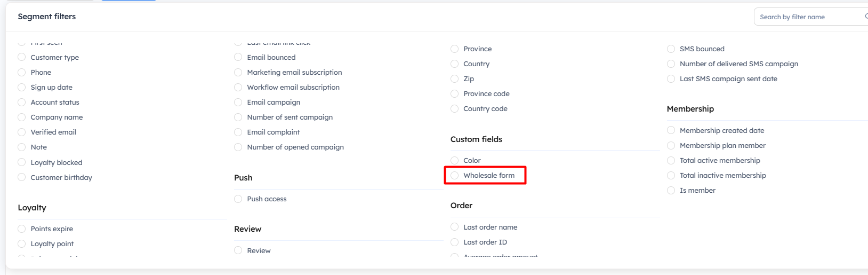
Task: Pick the Sign up date filter
Action: [x=22, y=88]
